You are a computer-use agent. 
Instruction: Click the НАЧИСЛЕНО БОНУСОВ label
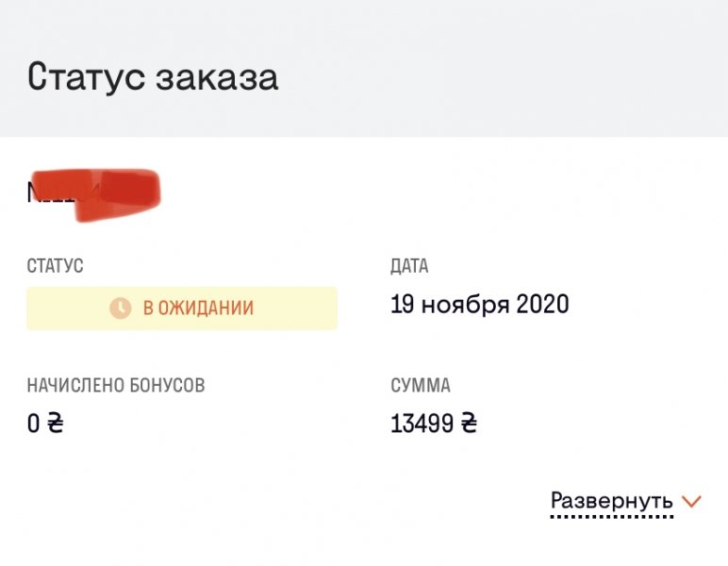pos(116,385)
